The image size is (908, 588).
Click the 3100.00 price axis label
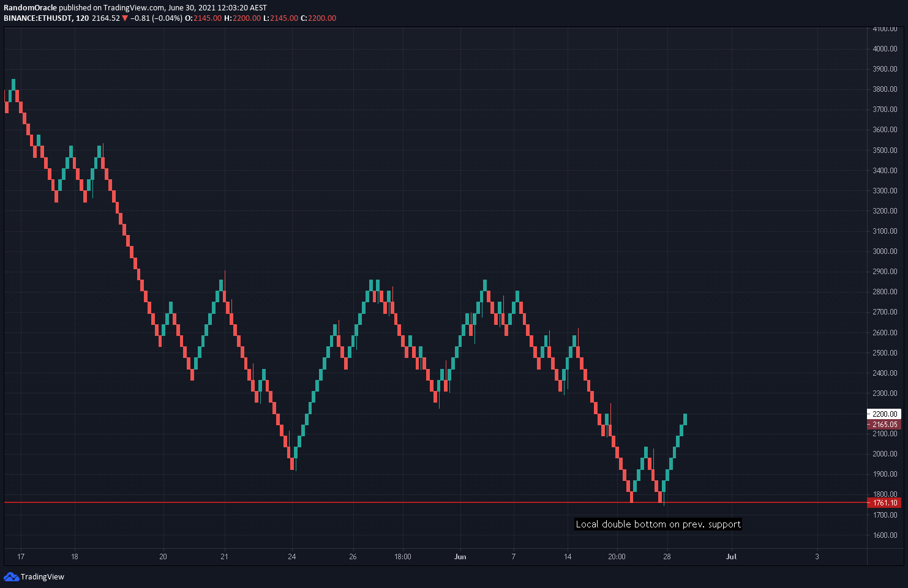tap(885, 231)
